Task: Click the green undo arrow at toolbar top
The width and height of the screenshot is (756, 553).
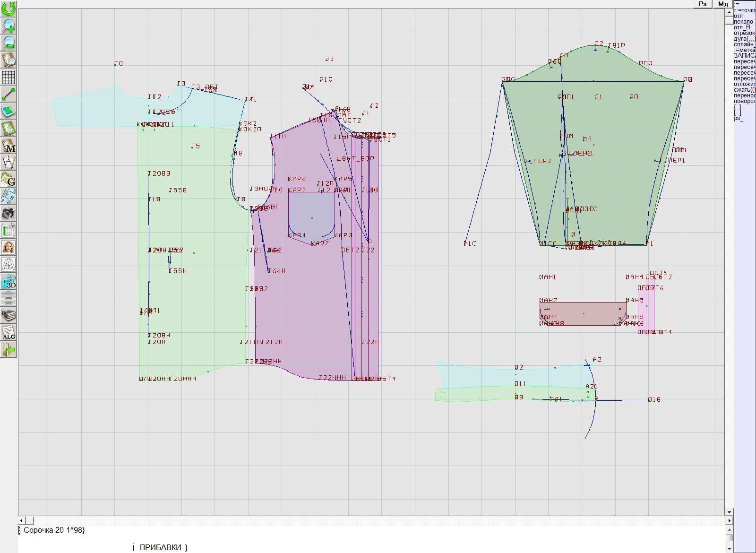Action: [x=9, y=9]
